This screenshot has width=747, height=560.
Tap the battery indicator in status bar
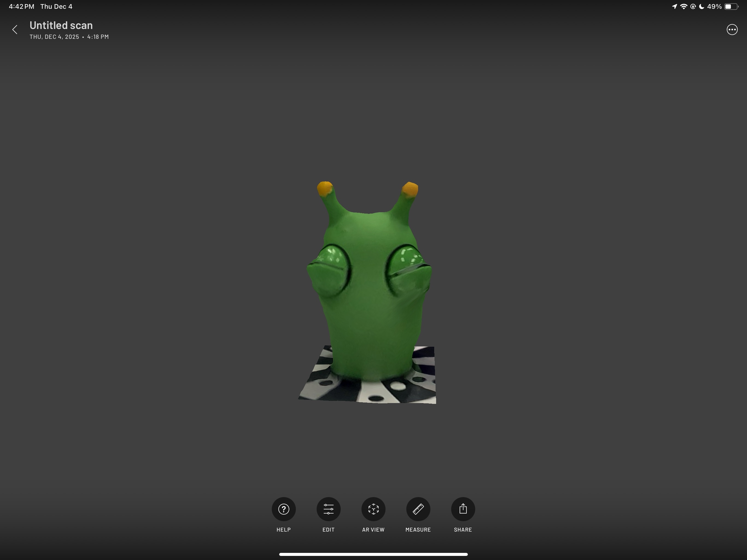[x=731, y=6]
